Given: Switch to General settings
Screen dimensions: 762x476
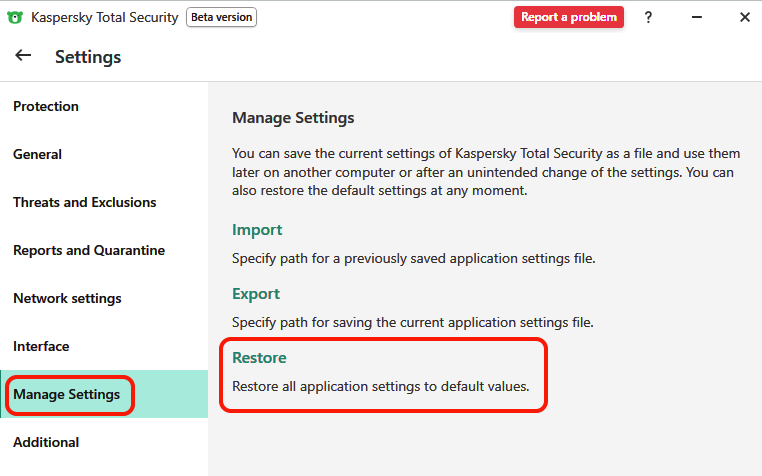Looking at the screenshot, I should (x=37, y=154).
